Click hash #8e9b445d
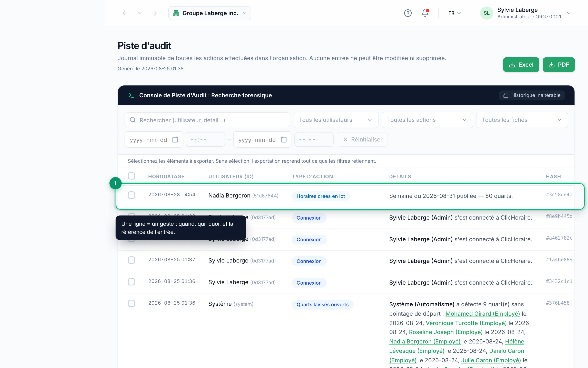Image resolution: width=588 pixels, height=368 pixels. click(559, 216)
